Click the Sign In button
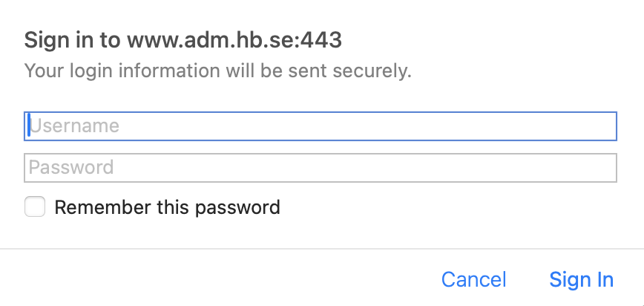 pyautogui.click(x=581, y=279)
